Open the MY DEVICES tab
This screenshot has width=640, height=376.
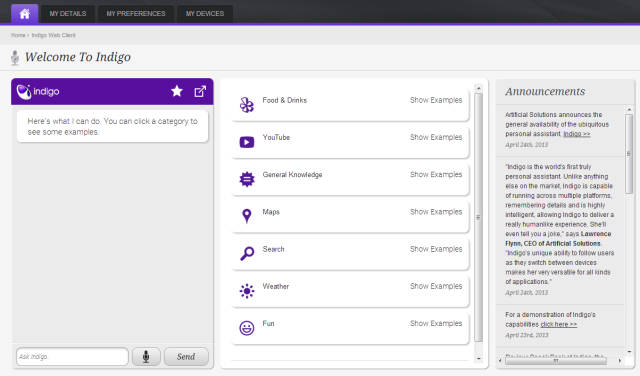(205, 14)
